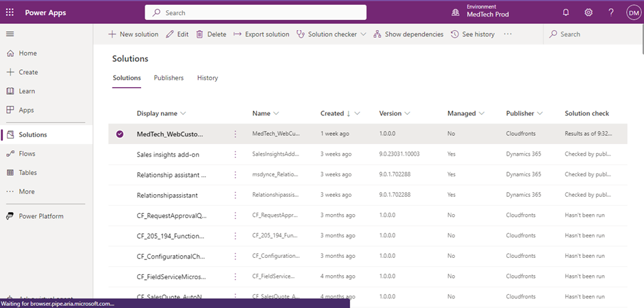Image resolution: width=644 pixels, height=308 pixels.
Task: Switch to History tab
Action: (208, 78)
